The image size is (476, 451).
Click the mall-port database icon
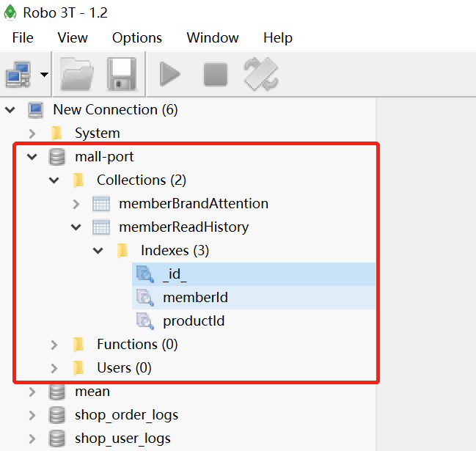pyautogui.click(x=56, y=157)
